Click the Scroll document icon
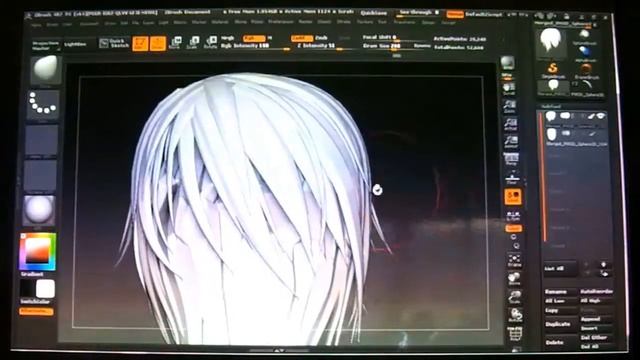This screenshot has height=360, width=640. pyautogui.click(x=509, y=89)
